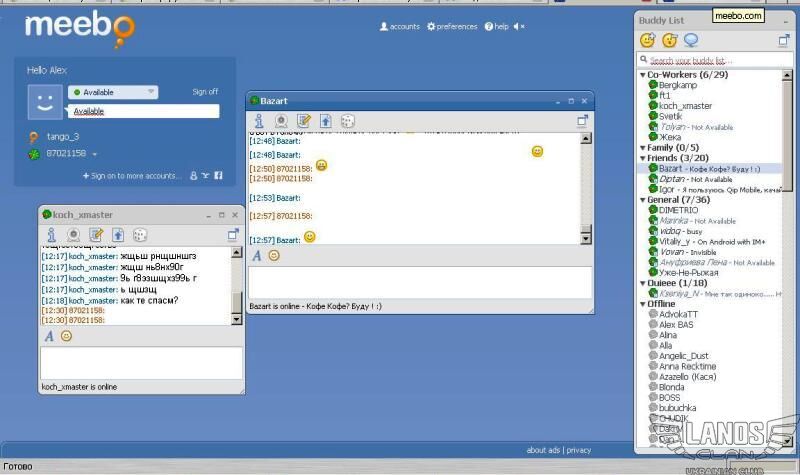Screen dimensions: 800x475
Task: Open the dice games icon in Bazart chat
Action: click(x=348, y=121)
